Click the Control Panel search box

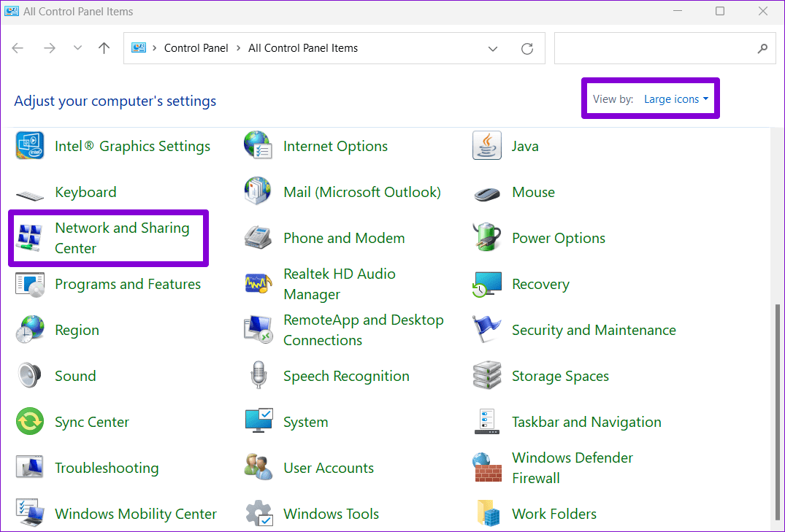(654, 48)
